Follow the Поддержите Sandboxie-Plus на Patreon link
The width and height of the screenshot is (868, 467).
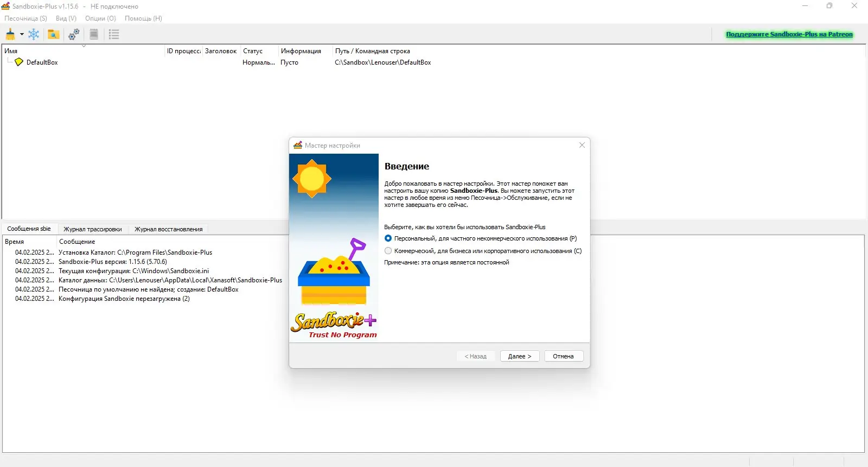click(x=789, y=34)
